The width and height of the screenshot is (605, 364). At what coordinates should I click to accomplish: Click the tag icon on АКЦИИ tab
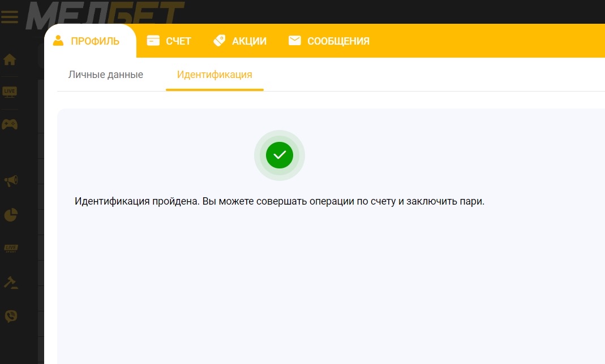tap(220, 40)
